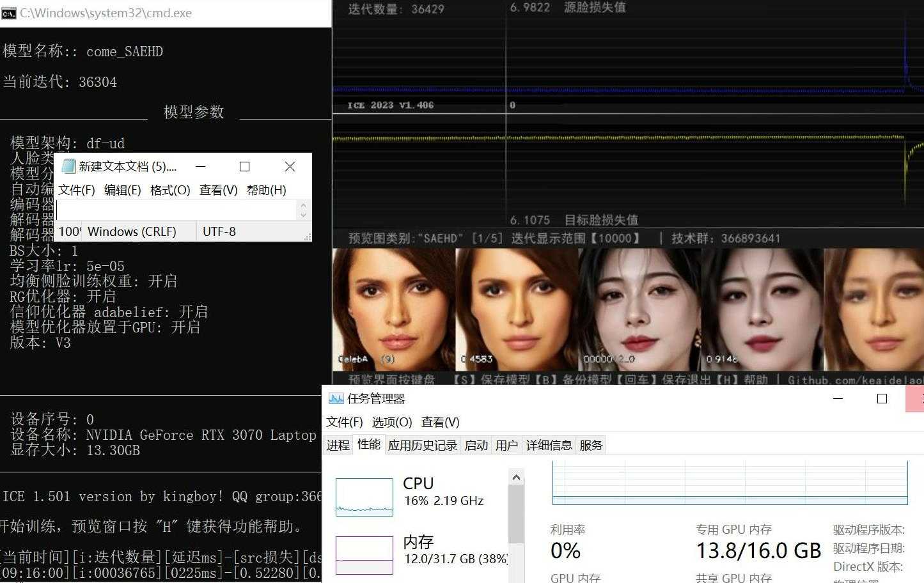
Task: Open Format menu (格式) in Notepad
Action: click(x=170, y=190)
